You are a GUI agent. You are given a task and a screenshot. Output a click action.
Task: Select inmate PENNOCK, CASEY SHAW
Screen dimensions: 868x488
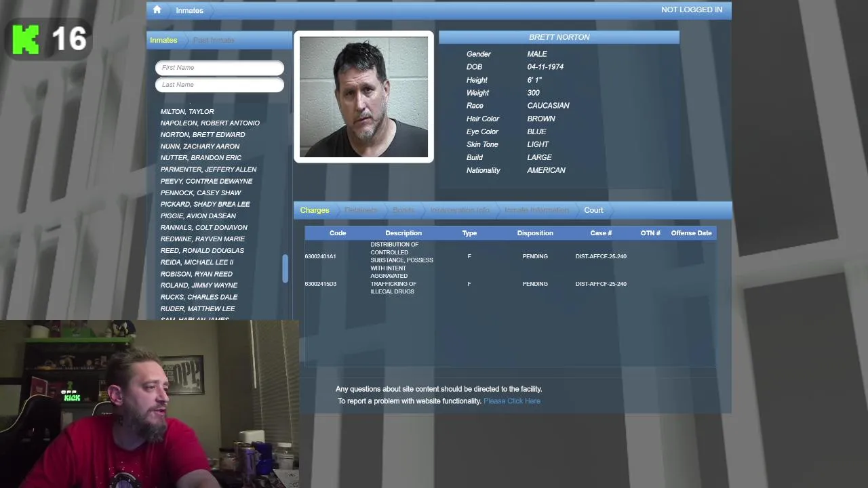[201, 193]
